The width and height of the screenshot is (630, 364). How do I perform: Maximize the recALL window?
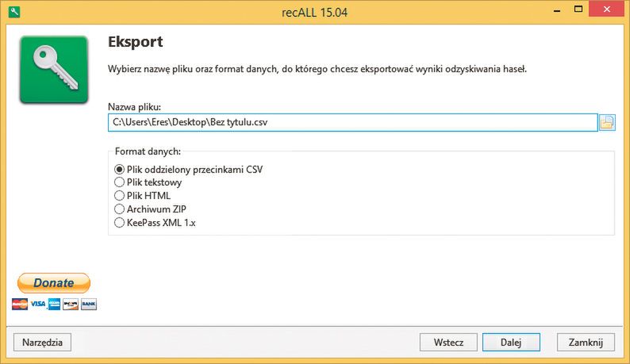tap(578, 10)
